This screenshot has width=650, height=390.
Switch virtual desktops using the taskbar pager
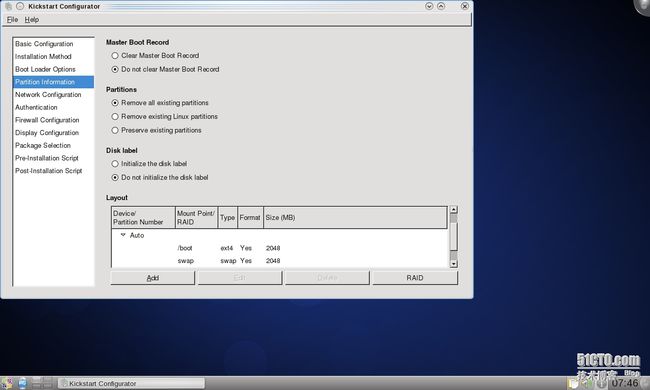click(x=42, y=383)
